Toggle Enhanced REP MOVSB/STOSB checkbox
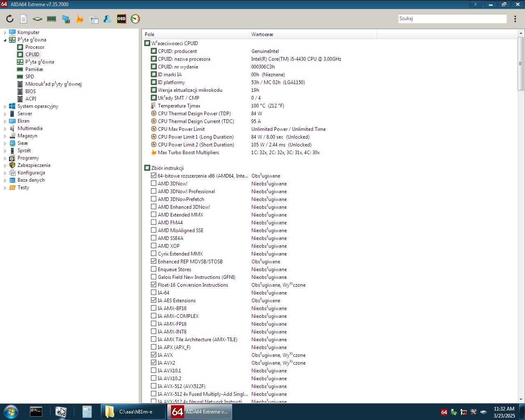The height and width of the screenshot is (420, 525). [x=154, y=261]
